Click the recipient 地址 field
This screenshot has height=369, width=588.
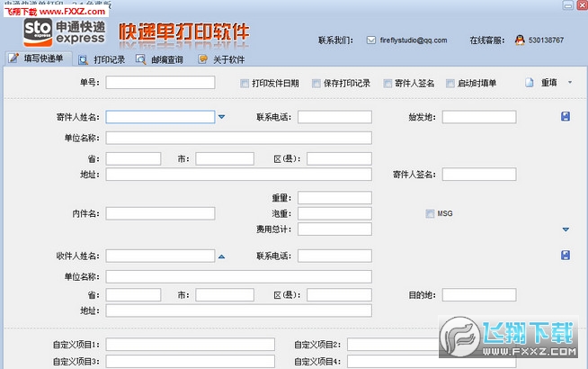click(x=238, y=310)
